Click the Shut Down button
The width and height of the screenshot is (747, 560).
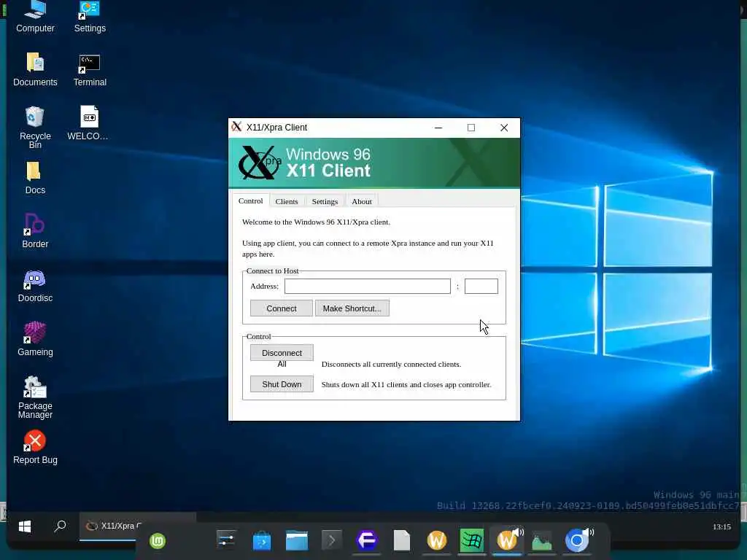tap(282, 384)
